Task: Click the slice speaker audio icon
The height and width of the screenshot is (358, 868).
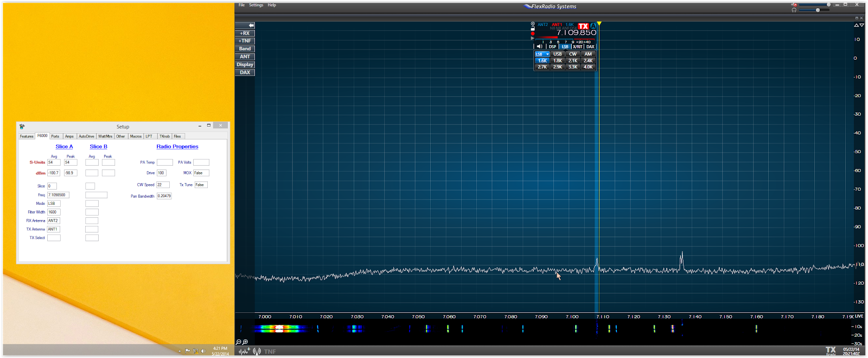Action: coord(539,47)
